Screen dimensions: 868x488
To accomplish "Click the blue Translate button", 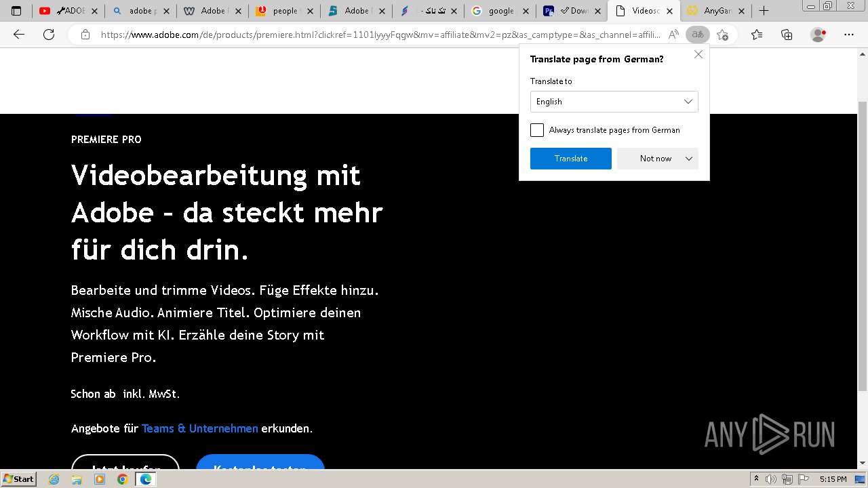I will pyautogui.click(x=571, y=159).
